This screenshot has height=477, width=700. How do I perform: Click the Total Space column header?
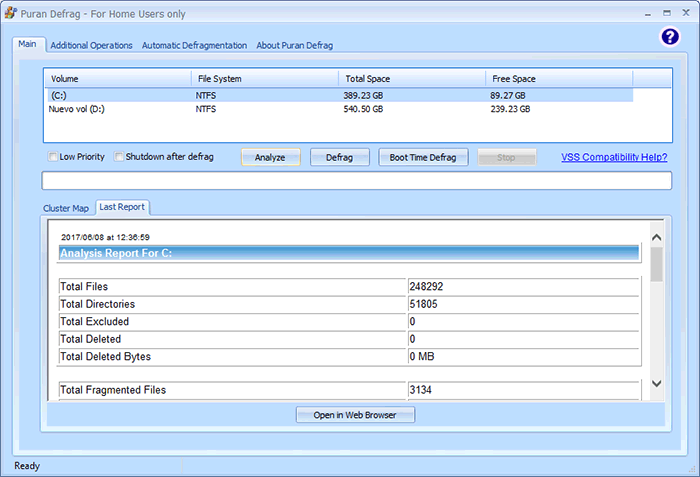click(x=412, y=78)
